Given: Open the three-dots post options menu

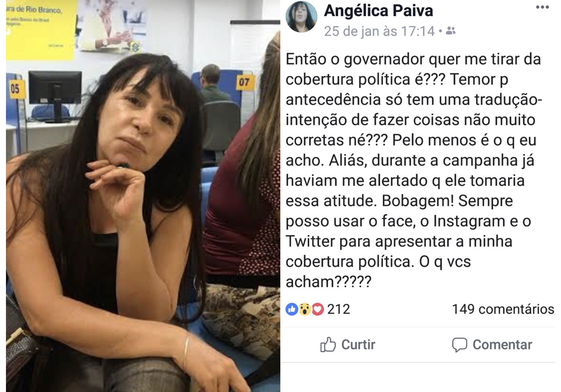Looking at the screenshot, I should tap(542, 7).
